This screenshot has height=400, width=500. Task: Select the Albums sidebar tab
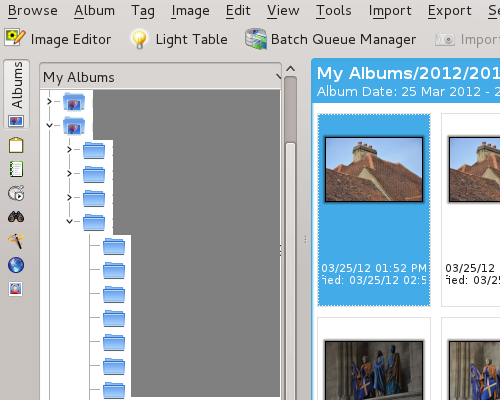(x=16, y=94)
